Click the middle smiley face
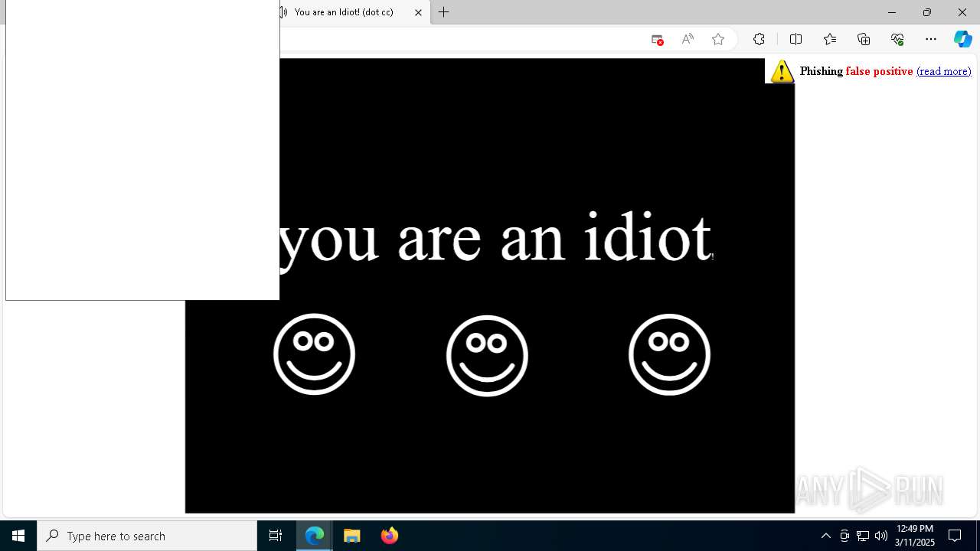The height and width of the screenshot is (551, 980). [487, 356]
